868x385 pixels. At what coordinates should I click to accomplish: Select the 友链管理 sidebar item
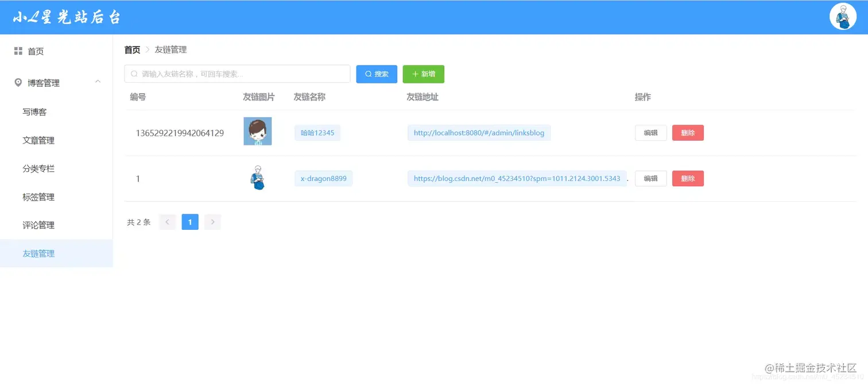[56, 253]
